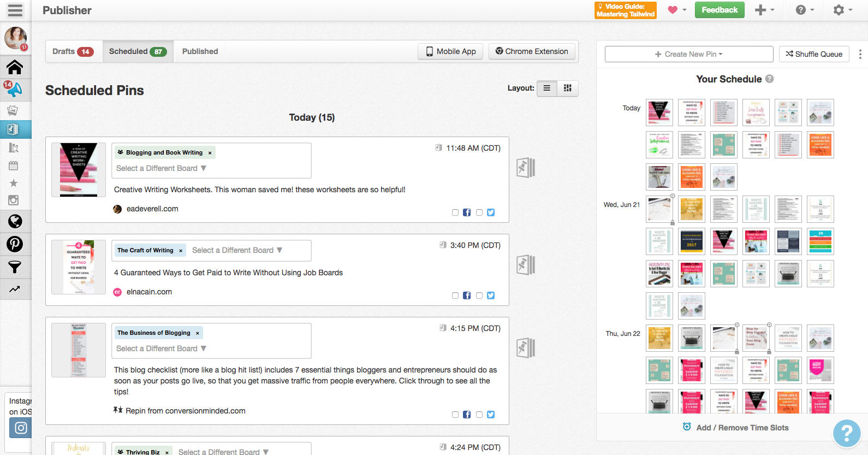The width and height of the screenshot is (868, 455).
Task: Open Repin from conversionminded.com link
Action: 186,411
